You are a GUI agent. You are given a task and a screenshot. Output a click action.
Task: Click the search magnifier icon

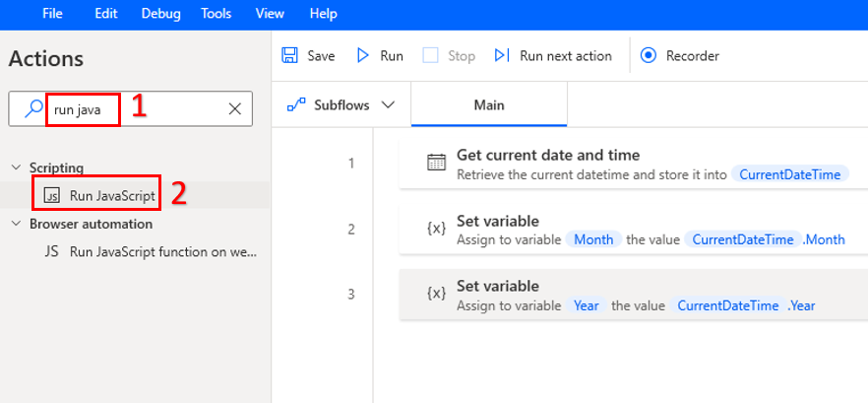click(34, 109)
